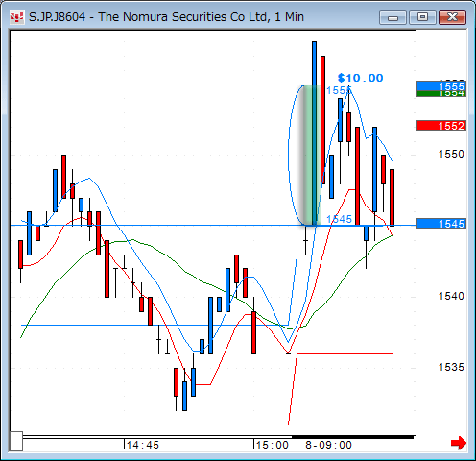
Task: Click the 8-09:00 session marker on axis
Action: click(x=328, y=445)
